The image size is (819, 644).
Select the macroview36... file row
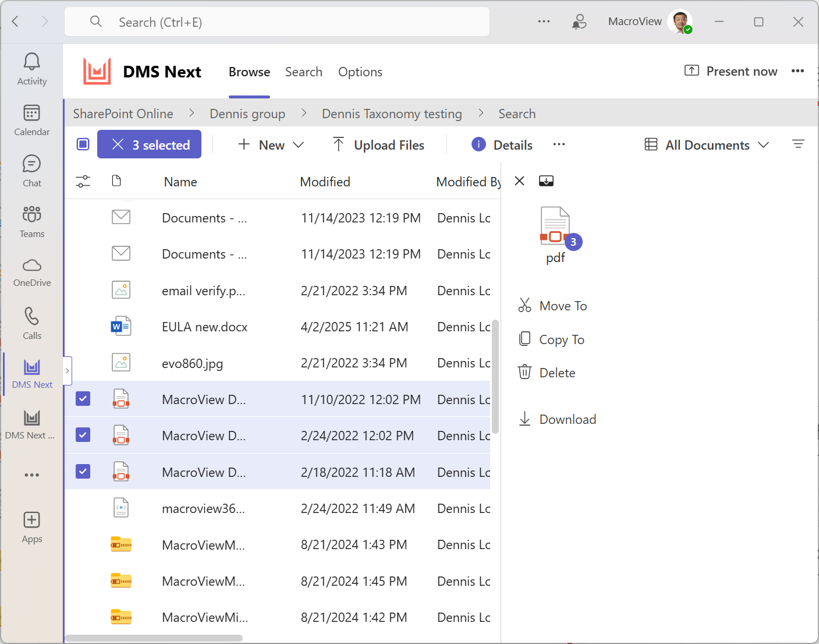pos(277,508)
